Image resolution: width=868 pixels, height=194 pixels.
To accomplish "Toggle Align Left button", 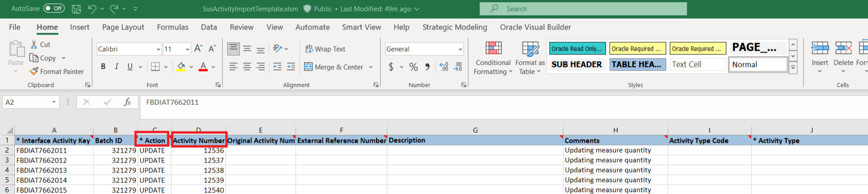I will pyautogui.click(x=233, y=67).
